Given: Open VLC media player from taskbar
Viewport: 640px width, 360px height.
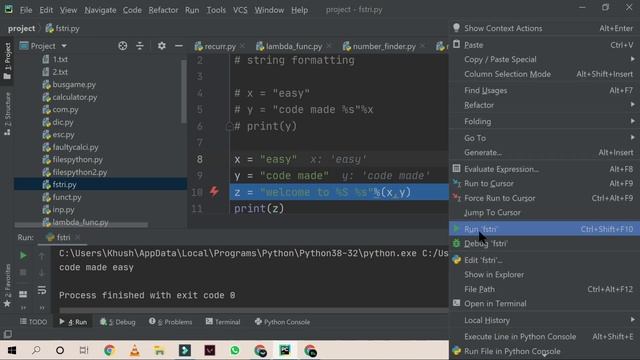Looking at the screenshot, I should tap(134, 350).
